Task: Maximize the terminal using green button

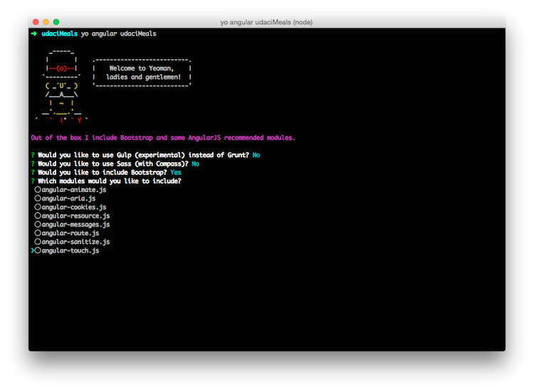Action: [56, 23]
